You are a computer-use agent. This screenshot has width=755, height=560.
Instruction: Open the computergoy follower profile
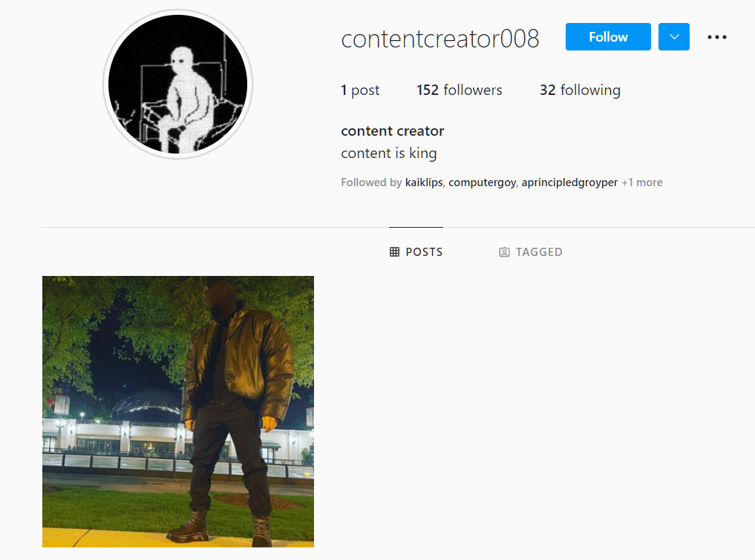coord(482,182)
